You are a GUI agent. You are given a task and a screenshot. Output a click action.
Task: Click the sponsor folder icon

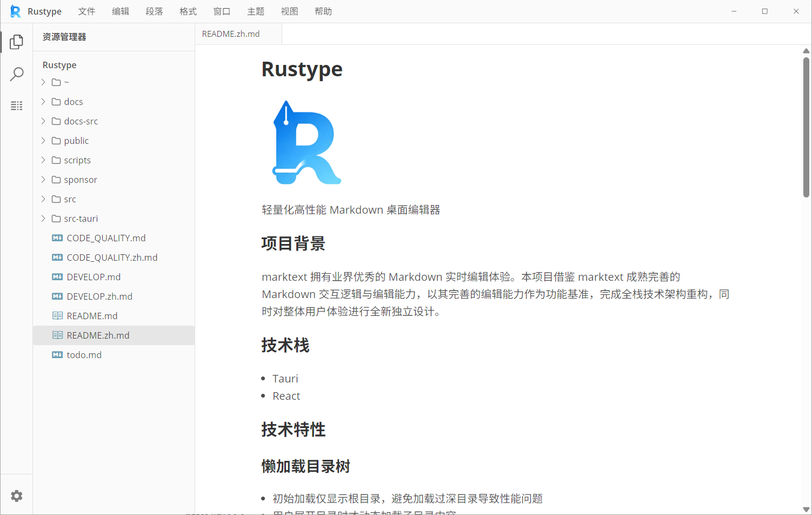point(56,180)
